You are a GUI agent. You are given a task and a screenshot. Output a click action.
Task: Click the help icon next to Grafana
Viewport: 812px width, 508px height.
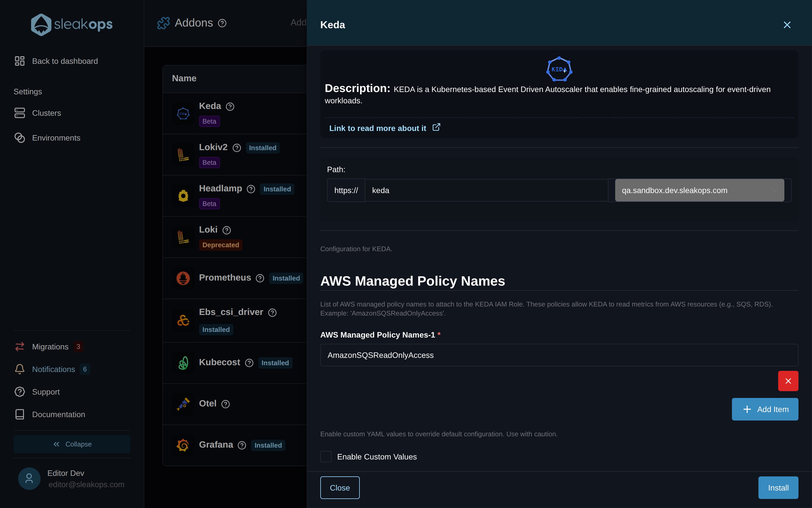(242, 445)
